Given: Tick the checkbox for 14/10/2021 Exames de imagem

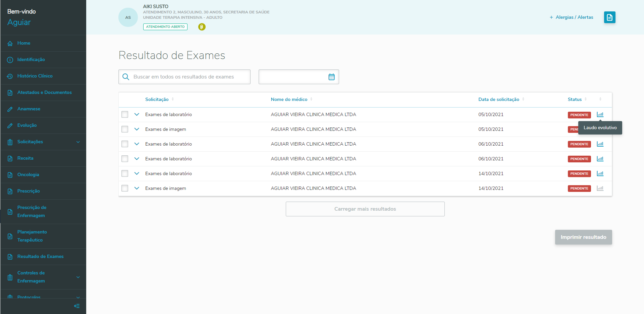Looking at the screenshot, I should [125, 188].
